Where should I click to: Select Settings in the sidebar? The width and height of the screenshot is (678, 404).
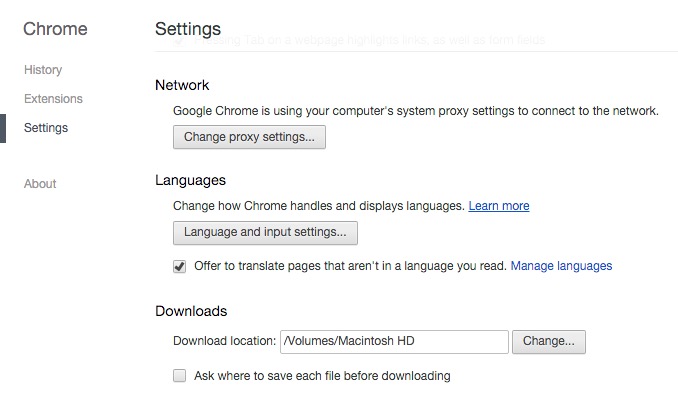tap(46, 128)
